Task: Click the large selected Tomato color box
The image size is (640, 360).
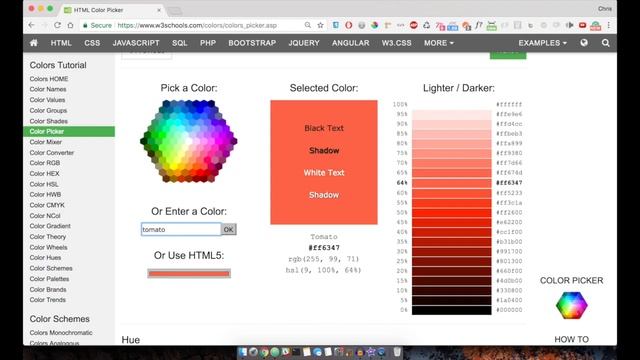Action: coord(324,162)
